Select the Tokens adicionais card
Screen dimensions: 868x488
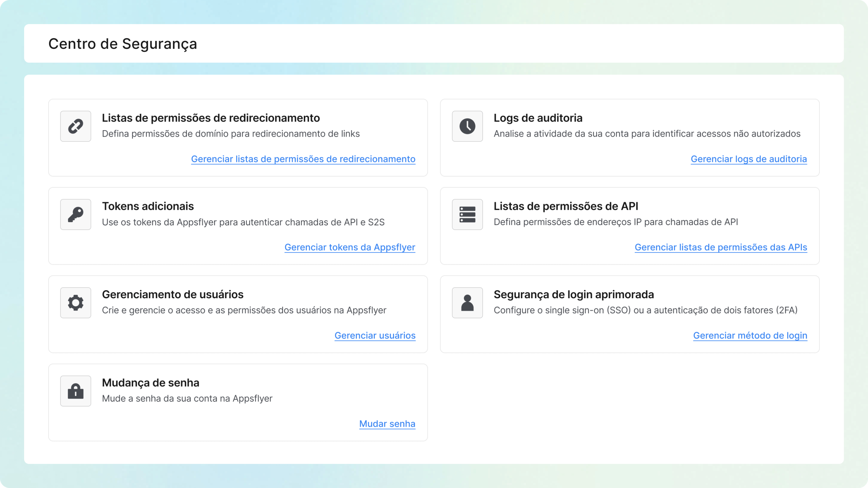coord(147,206)
